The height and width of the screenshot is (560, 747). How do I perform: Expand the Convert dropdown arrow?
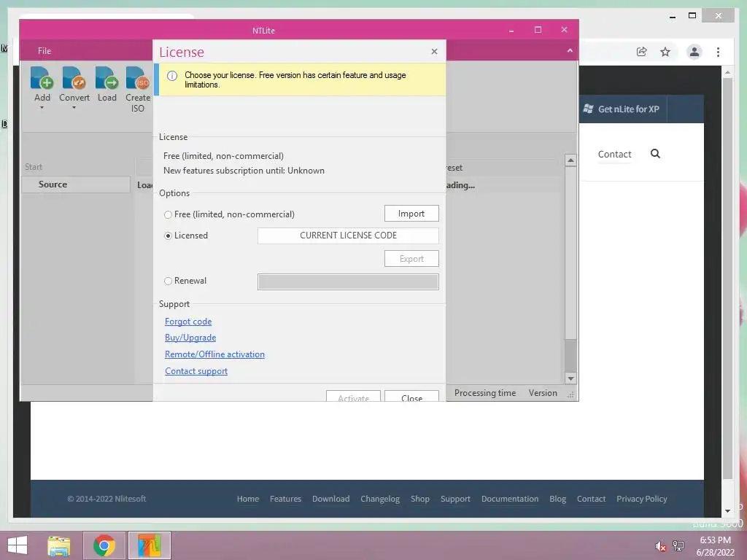74,108
